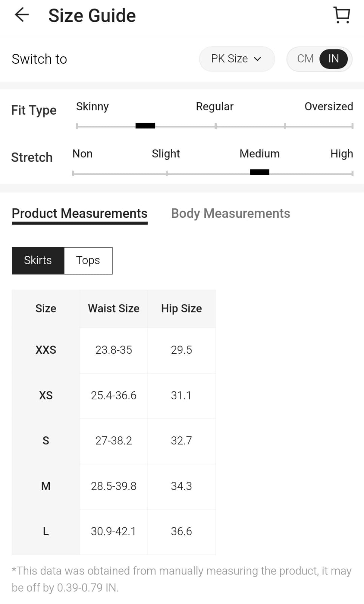The height and width of the screenshot is (604, 364).
Task: Click the S size waist value 27-38.2
Action: coord(114,441)
